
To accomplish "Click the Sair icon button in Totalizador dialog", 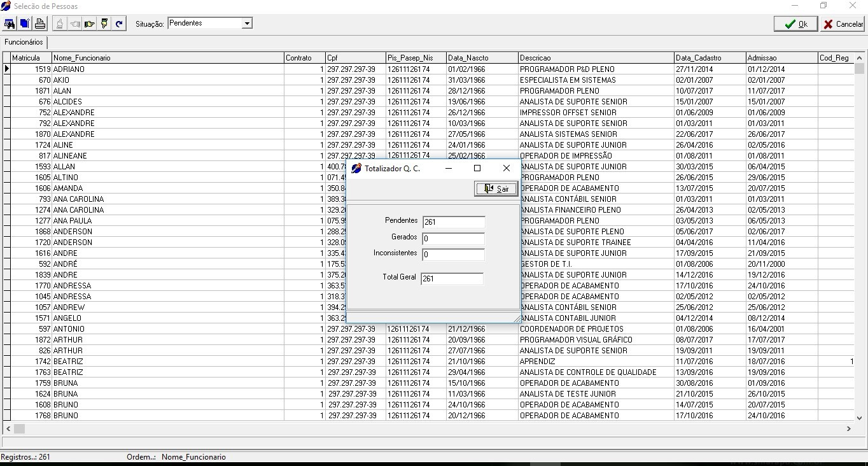I will coord(496,188).
